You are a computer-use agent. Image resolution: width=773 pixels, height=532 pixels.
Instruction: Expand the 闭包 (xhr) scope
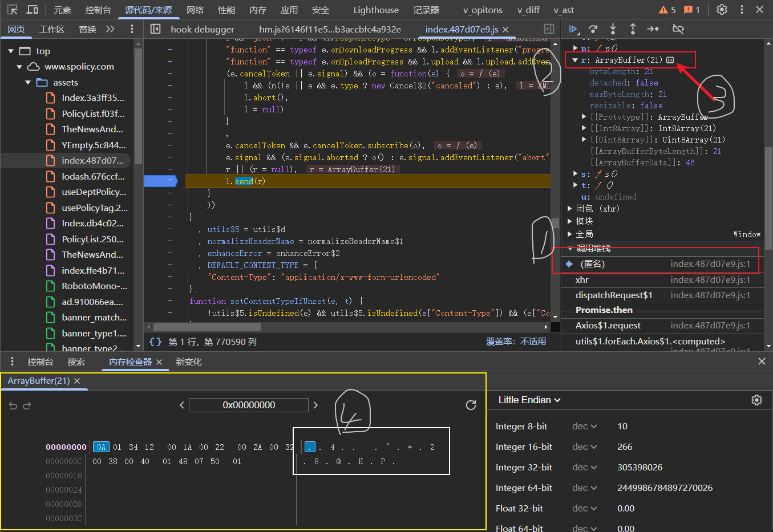point(570,209)
